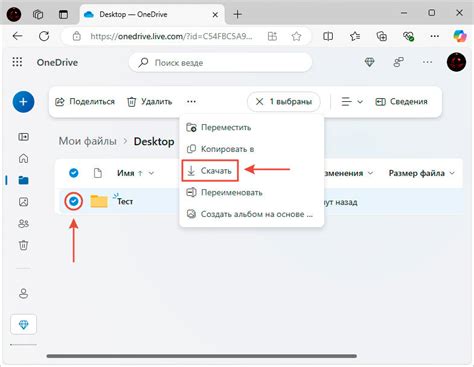Screen dimensions: 474x367
Task: Click the Поиск везде search box
Action: pyautogui.click(x=220, y=62)
